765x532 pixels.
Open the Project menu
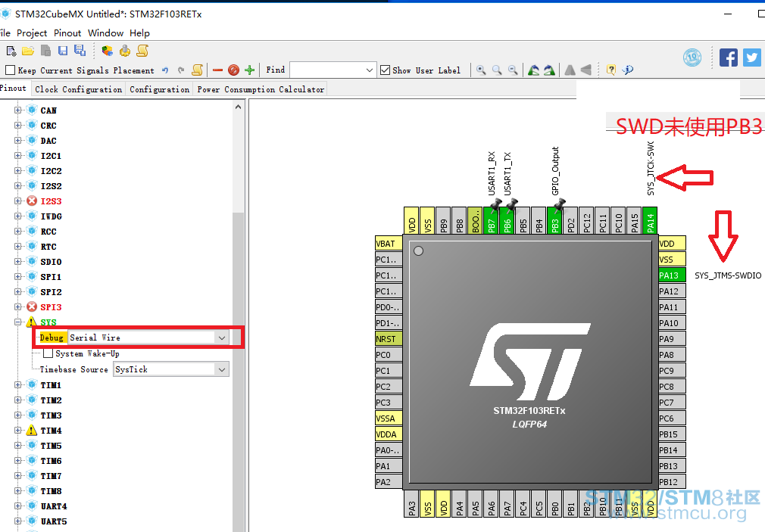point(32,33)
